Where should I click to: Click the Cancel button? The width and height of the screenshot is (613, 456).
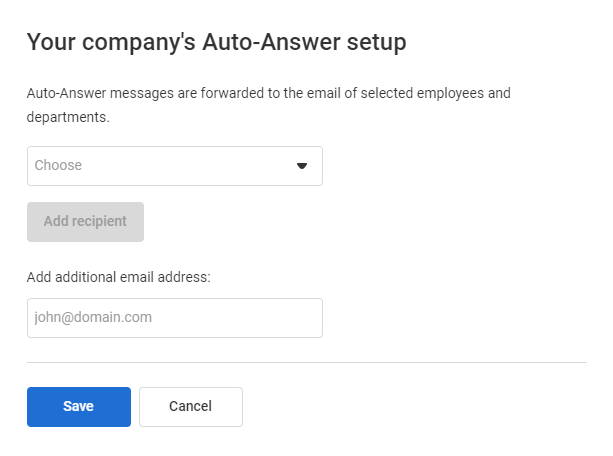[190, 406]
